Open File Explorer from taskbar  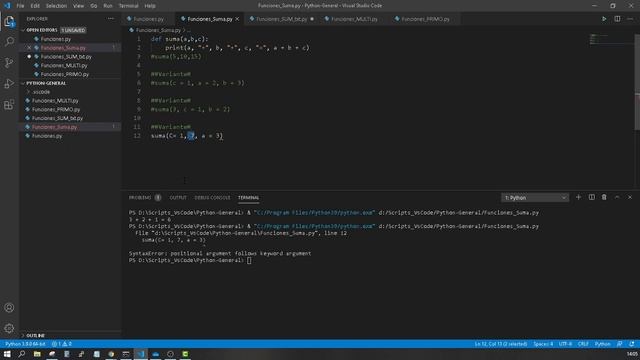37,354
